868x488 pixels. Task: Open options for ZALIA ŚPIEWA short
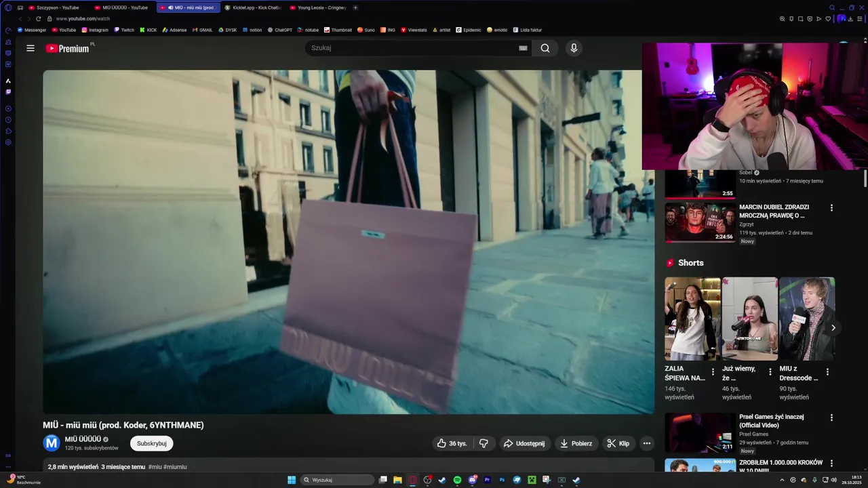(713, 372)
